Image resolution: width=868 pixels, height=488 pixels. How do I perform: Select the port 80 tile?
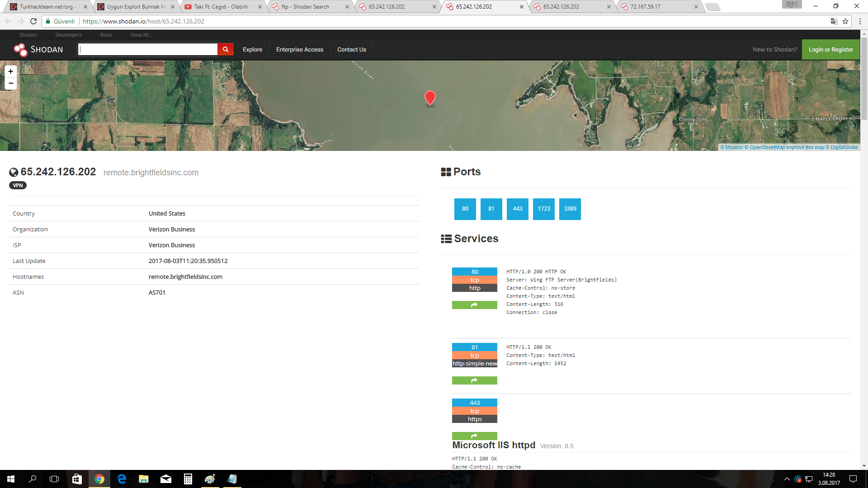click(x=465, y=209)
